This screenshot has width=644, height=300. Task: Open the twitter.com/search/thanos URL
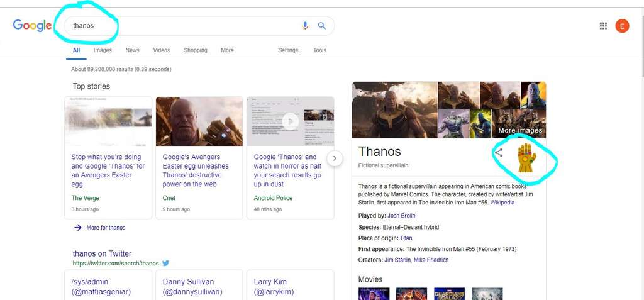pos(116,264)
